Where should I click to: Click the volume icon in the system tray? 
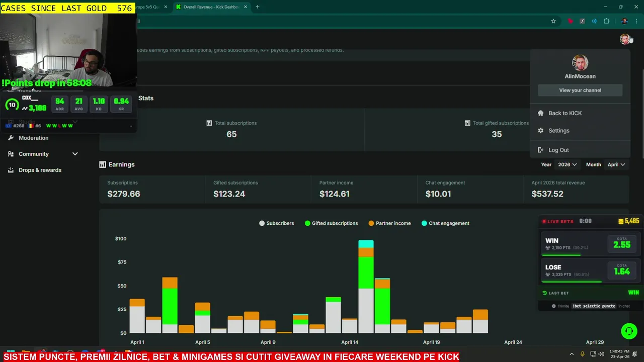click(x=601, y=354)
